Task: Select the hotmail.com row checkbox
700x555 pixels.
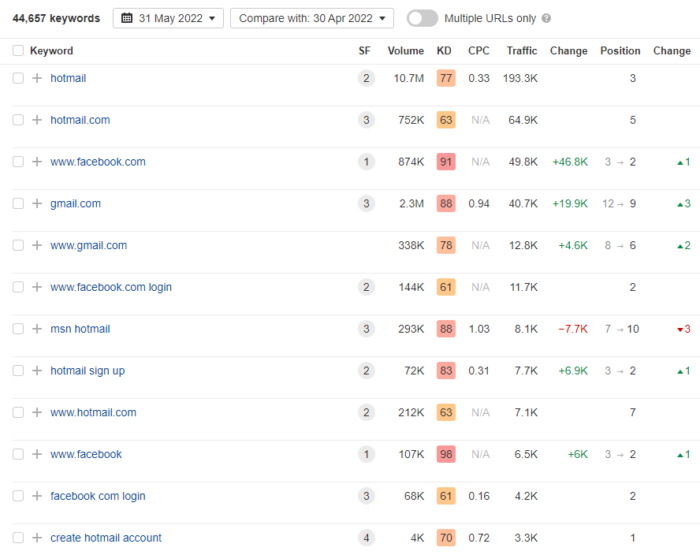Action: pyautogui.click(x=18, y=120)
